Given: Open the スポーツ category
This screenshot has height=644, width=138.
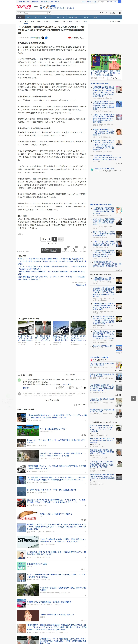Looking at the screenshot, I should coord(56,21).
